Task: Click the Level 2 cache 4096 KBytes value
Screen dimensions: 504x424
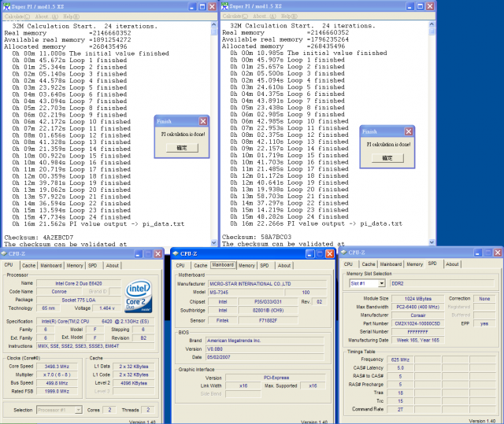Action: click(134, 383)
